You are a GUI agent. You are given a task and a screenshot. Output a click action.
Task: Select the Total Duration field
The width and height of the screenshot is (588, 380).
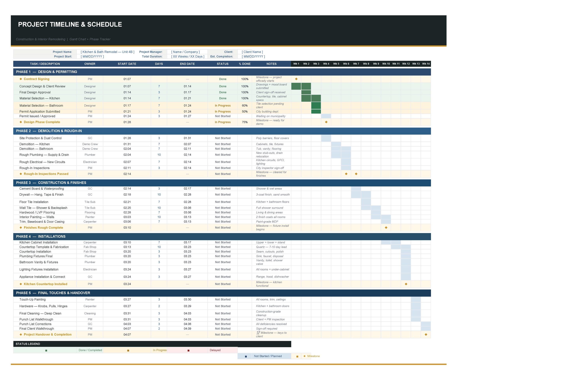(188, 57)
